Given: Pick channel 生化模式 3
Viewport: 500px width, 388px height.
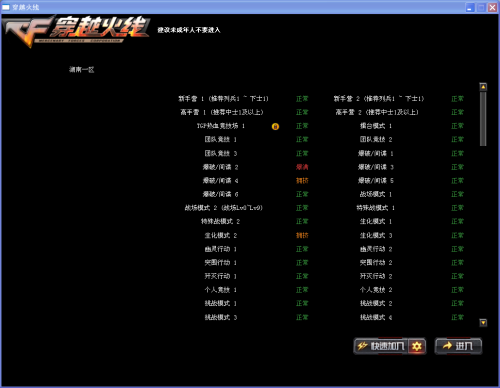Looking at the screenshot, I should (x=376, y=235).
